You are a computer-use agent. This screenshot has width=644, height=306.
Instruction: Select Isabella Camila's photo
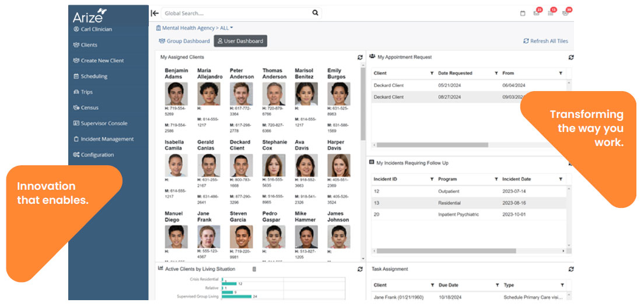point(176,165)
